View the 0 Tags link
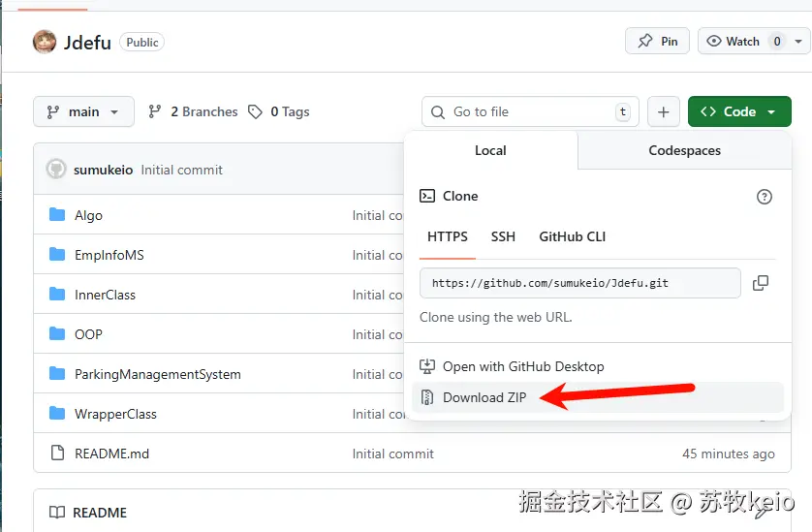This screenshot has height=532, width=812. [x=279, y=111]
